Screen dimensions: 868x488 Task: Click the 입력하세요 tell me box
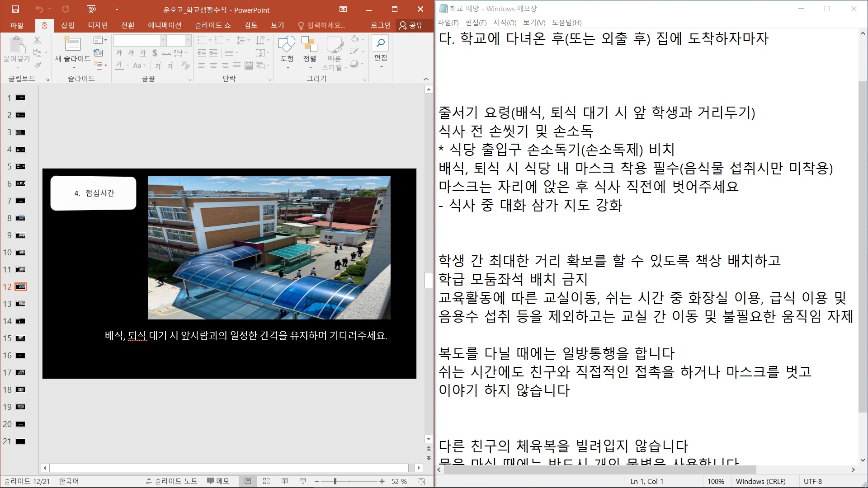[x=321, y=25]
